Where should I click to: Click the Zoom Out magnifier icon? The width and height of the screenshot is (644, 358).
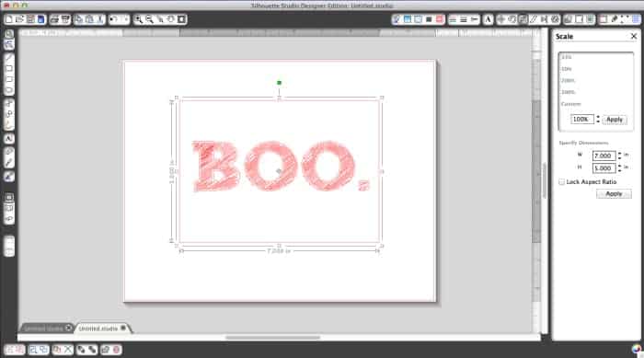tap(149, 19)
